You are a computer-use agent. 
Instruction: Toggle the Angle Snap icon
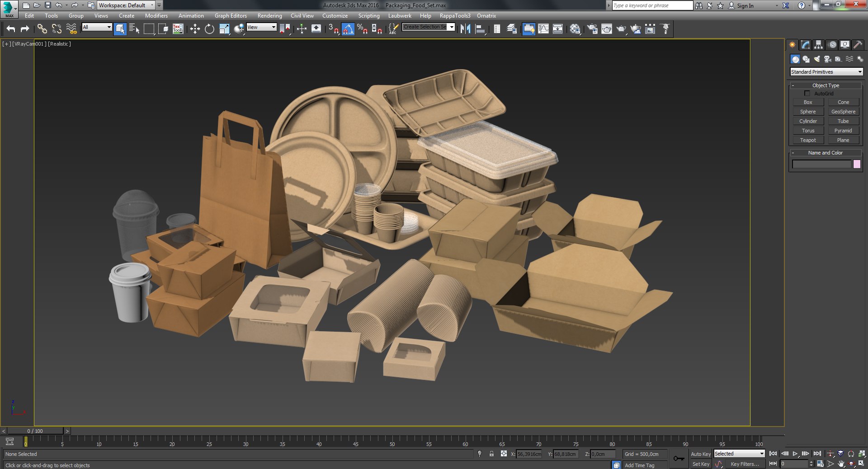coord(348,29)
